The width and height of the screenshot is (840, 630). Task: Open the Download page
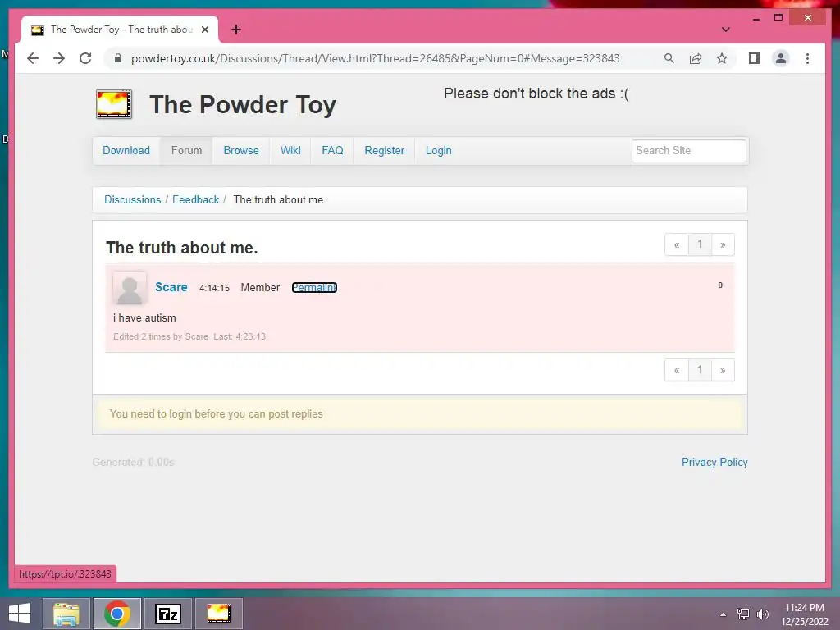coord(126,151)
